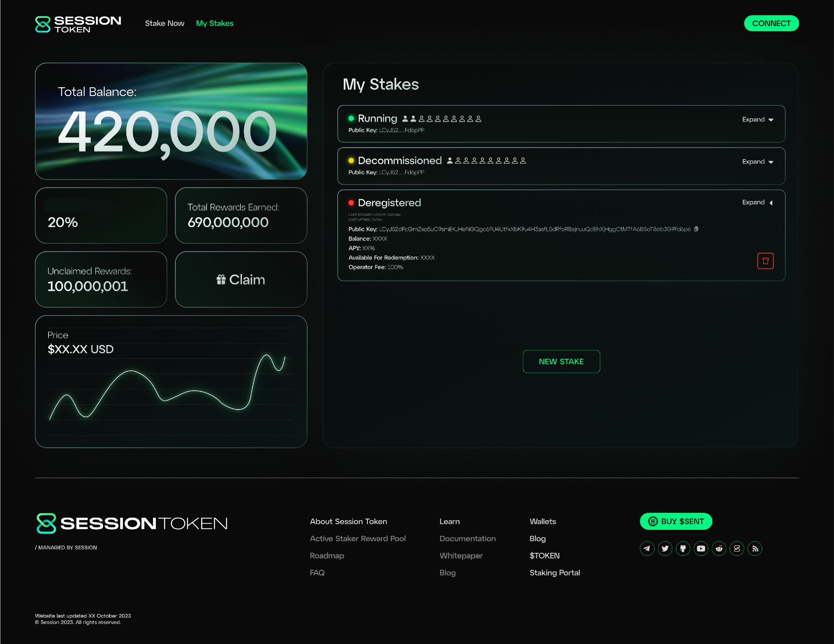Click the NEW STAKE button
Screen dimensions: 834x644
(x=561, y=361)
